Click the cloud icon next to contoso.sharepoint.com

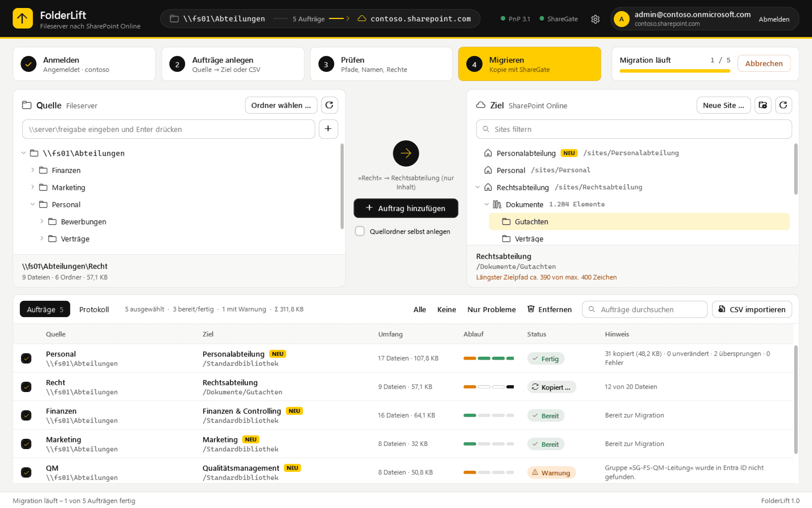[x=362, y=19]
